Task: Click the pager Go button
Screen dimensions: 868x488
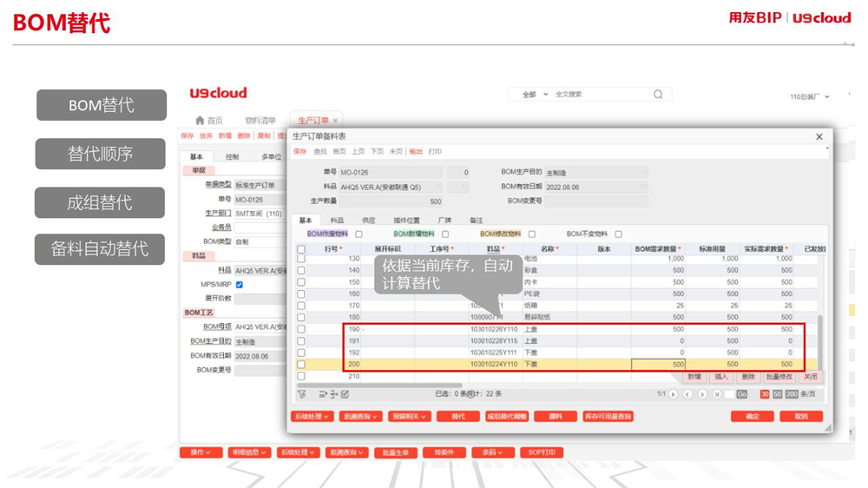Action: (742, 394)
